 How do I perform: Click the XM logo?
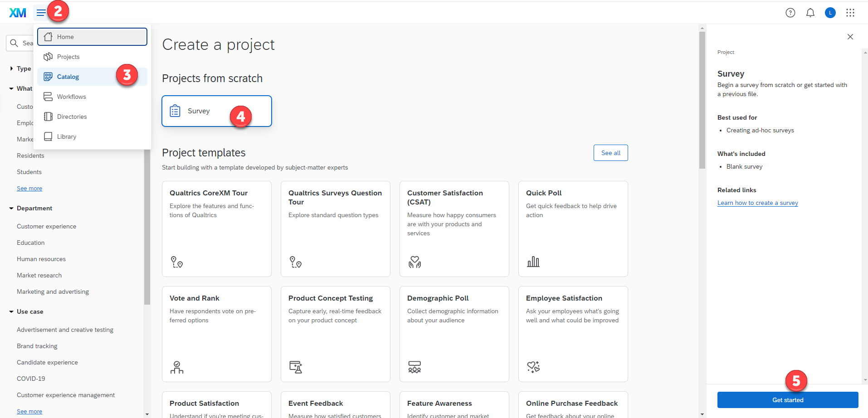(x=18, y=13)
